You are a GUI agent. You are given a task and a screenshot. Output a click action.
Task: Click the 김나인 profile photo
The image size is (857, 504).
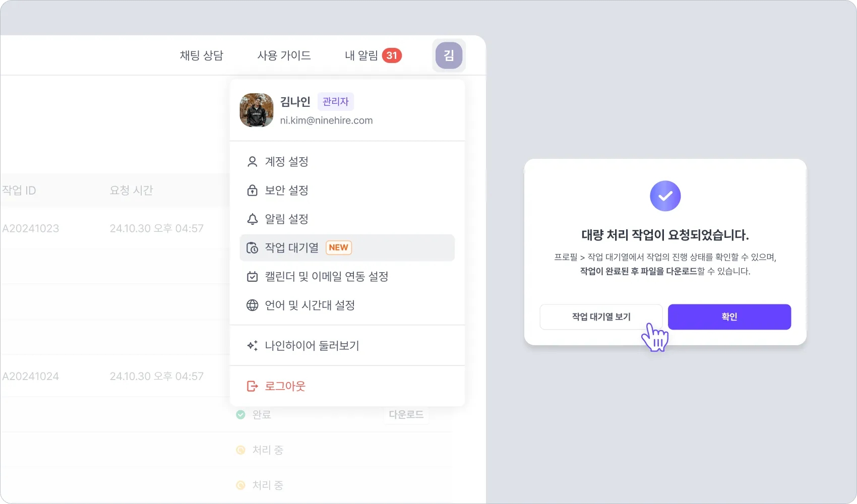[257, 110]
